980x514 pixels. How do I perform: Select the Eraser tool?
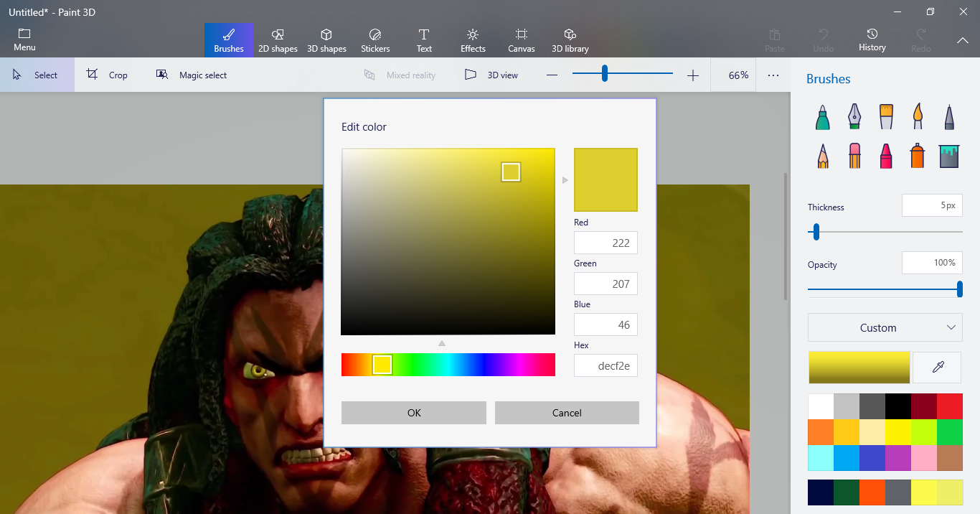point(854,156)
